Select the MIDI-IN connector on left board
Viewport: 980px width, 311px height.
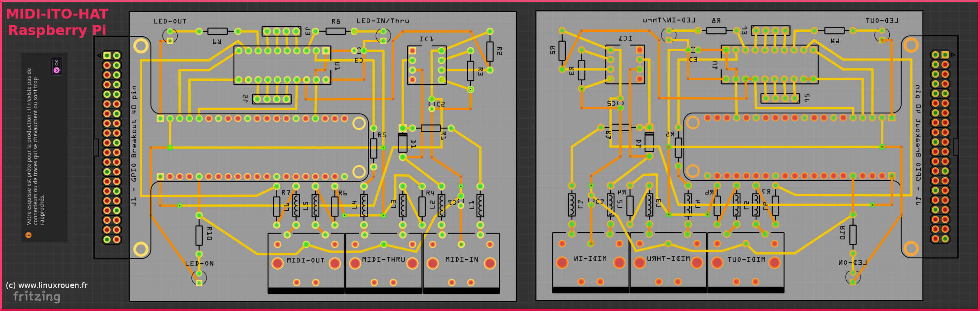pos(461,263)
